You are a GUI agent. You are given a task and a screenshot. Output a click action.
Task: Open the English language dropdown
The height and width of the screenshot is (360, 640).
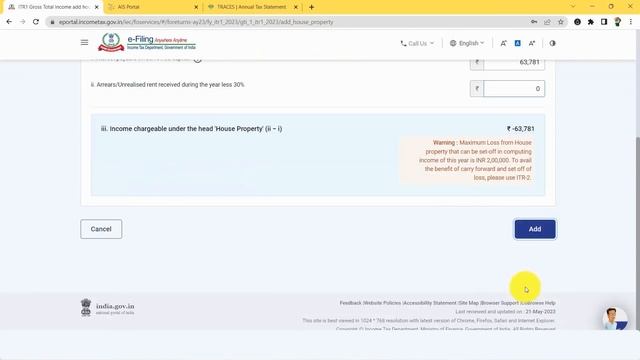467,43
